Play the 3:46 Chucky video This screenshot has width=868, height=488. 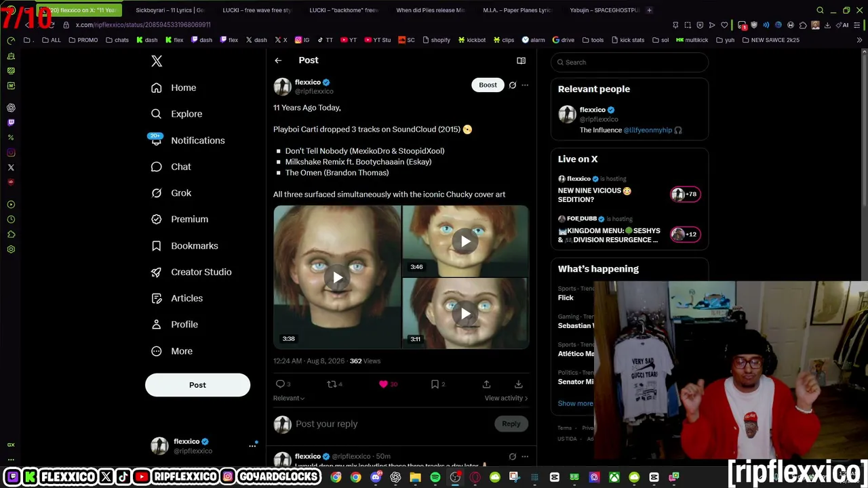(465, 241)
